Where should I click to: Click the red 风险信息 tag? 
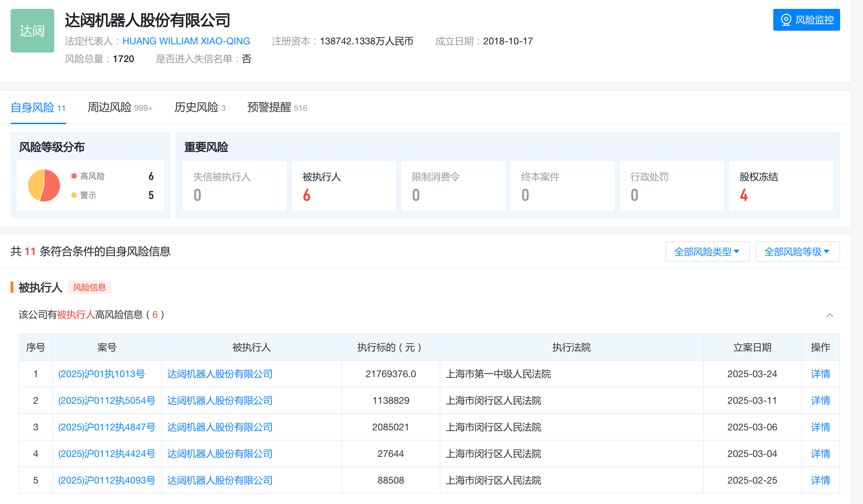90,287
